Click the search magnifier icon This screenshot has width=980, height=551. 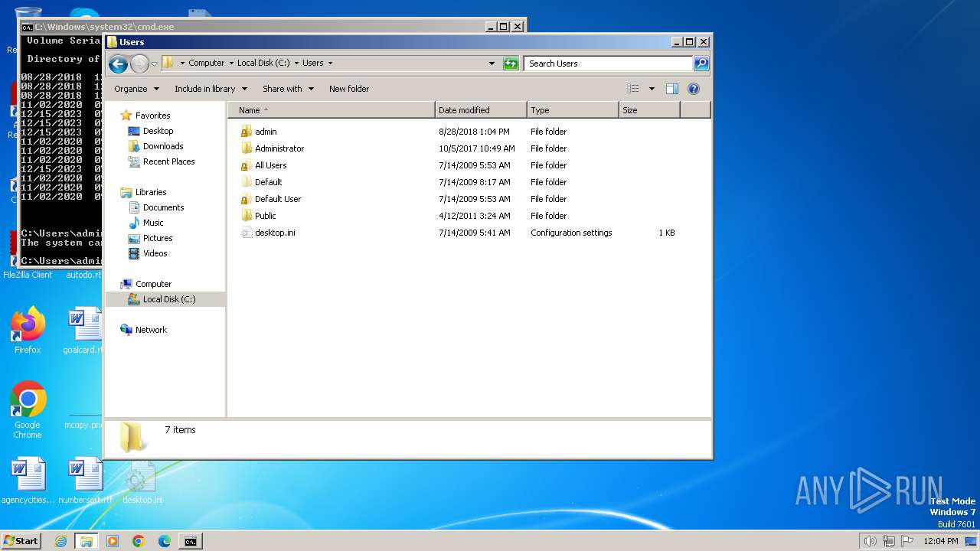pyautogui.click(x=701, y=64)
